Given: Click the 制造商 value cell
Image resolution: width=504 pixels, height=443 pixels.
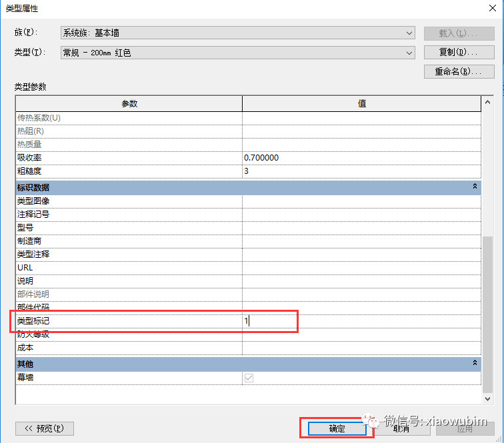Looking at the screenshot, I should 361,241.
